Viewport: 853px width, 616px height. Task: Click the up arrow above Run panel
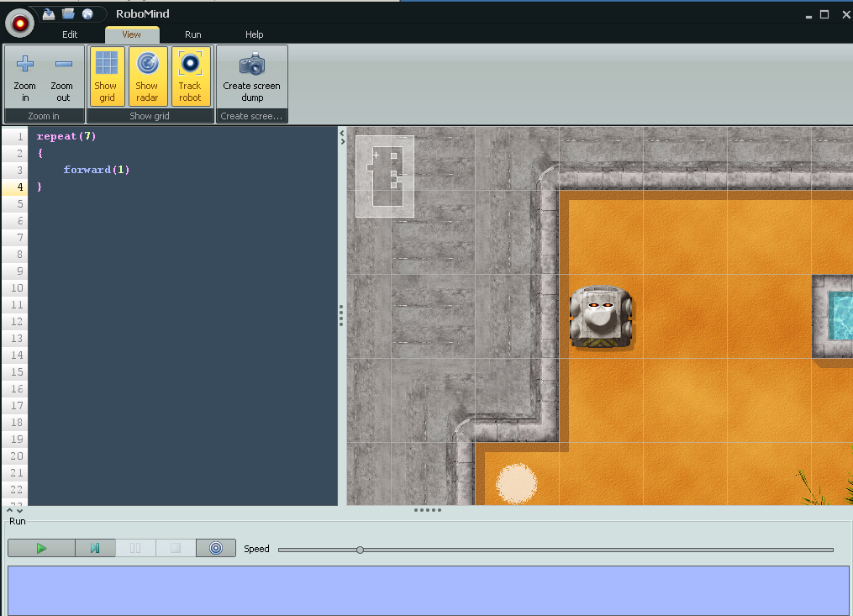tap(10, 510)
